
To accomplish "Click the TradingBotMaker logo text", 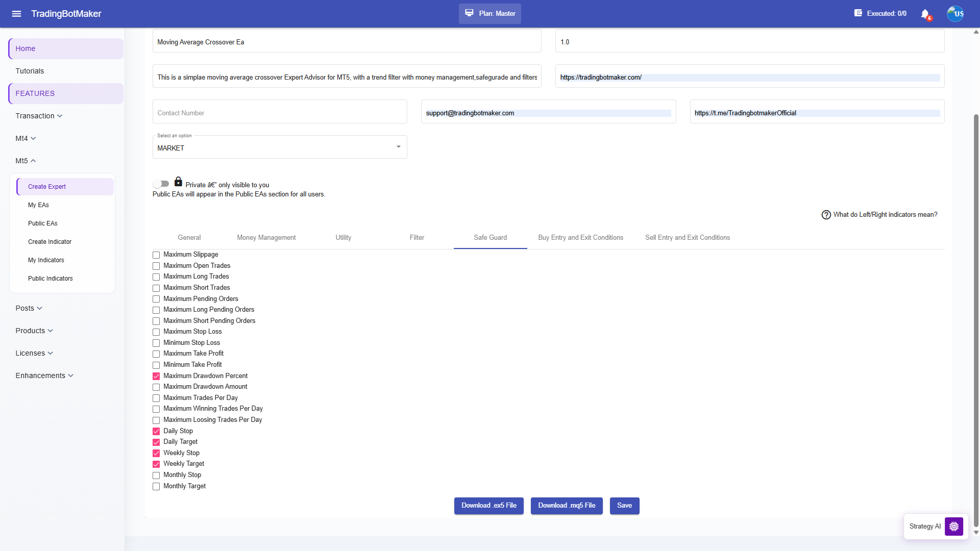I will (66, 14).
